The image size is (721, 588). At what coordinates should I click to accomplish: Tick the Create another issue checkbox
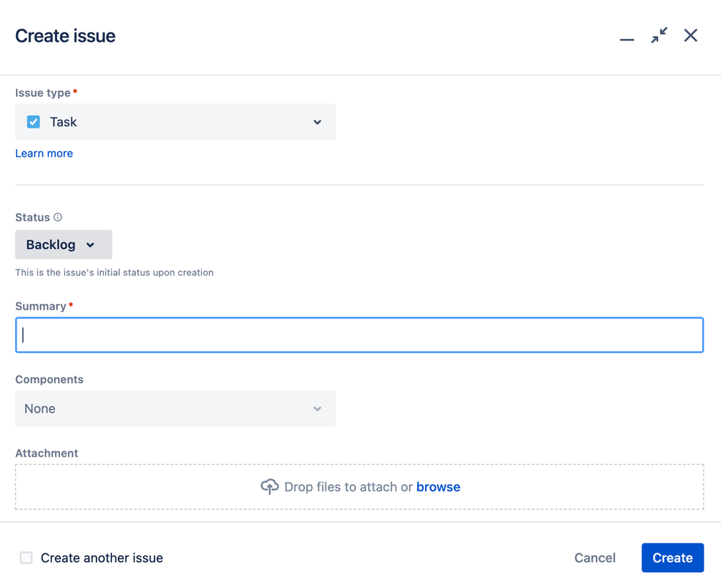click(x=26, y=558)
